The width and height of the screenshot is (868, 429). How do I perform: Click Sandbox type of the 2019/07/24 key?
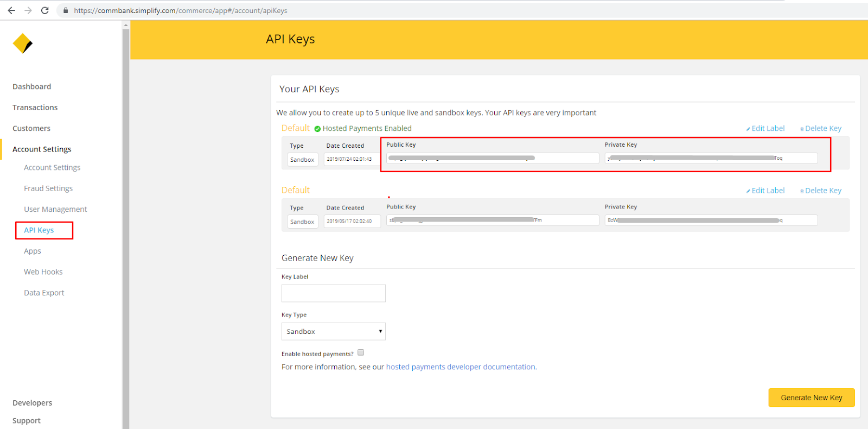pyautogui.click(x=302, y=160)
